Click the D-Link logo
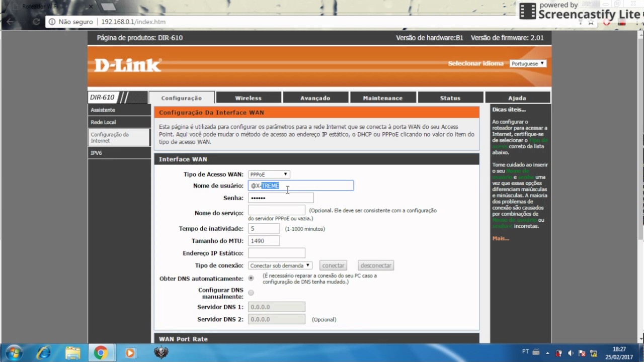The image size is (644, 362). click(128, 65)
